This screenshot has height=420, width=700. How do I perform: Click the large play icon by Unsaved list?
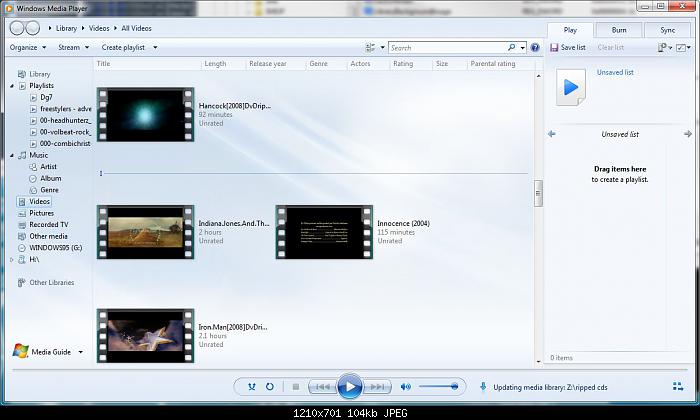(x=571, y=87)
